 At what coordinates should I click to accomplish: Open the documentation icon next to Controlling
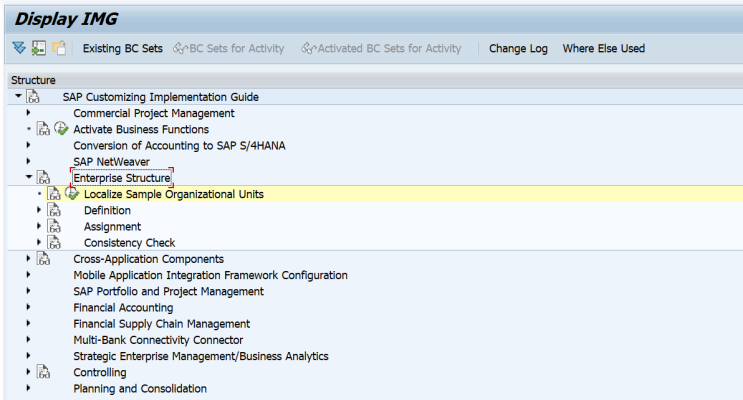pyautogui.click(x=43, y=372)
